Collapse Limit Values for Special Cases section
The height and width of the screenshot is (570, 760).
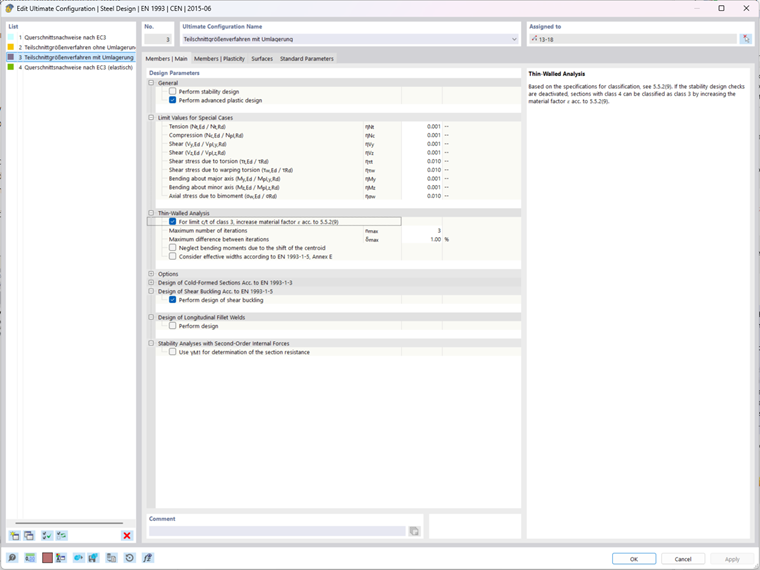(151, 117)
